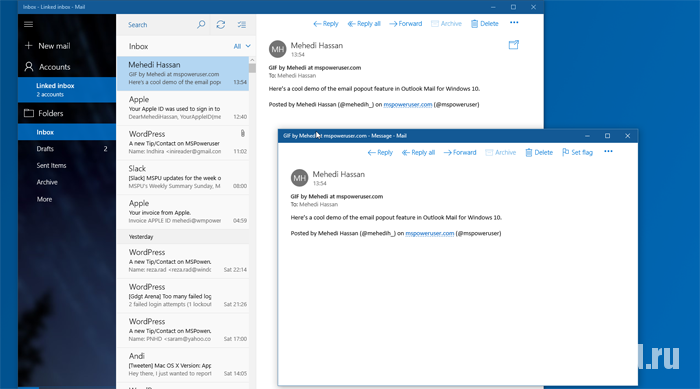
Task: Enable selection mode checklist icon
Action: coord(242,25)
